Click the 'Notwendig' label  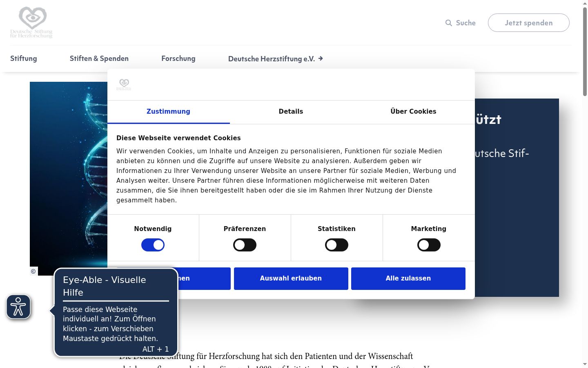(x=153, y=229)
